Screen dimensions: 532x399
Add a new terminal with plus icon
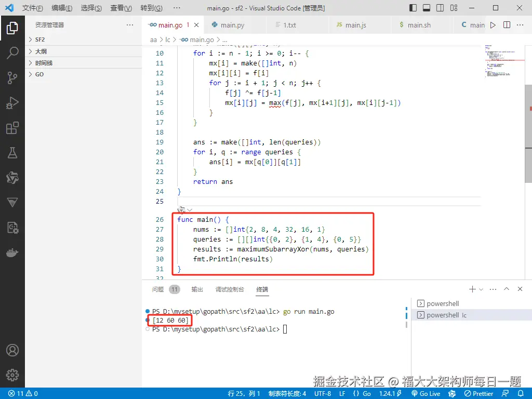point(472,289)
